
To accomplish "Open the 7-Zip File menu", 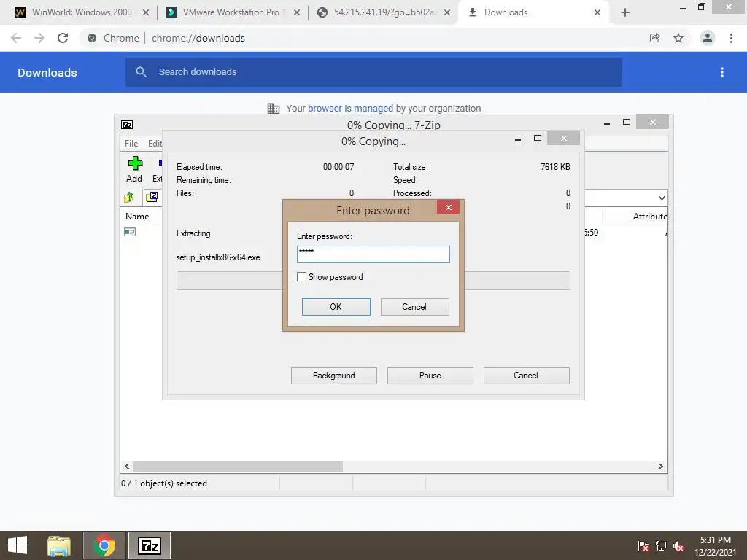I will (131, 144).
